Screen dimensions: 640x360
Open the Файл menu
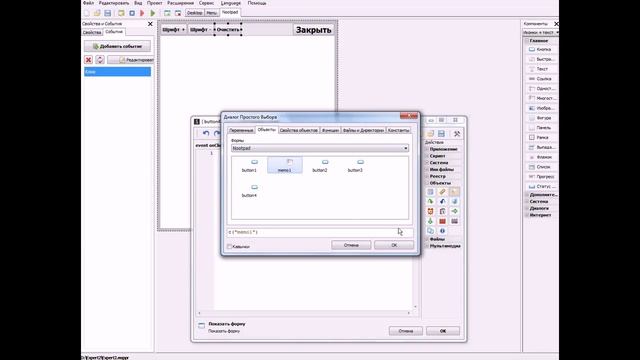pos(88,3)
